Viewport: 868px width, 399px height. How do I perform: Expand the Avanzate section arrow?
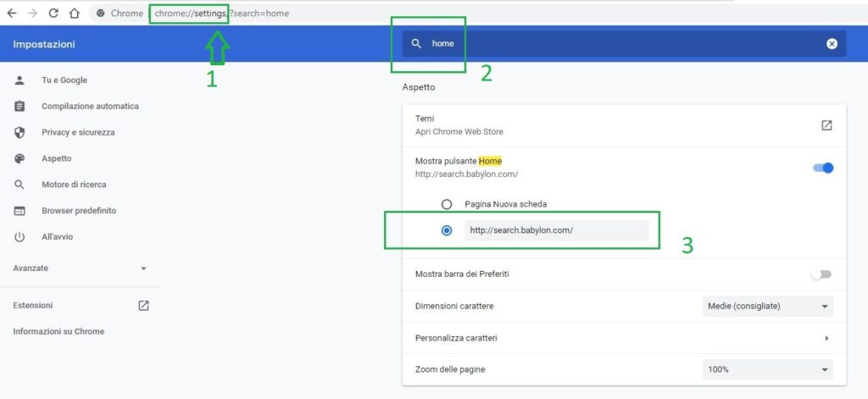coord(143,269)
